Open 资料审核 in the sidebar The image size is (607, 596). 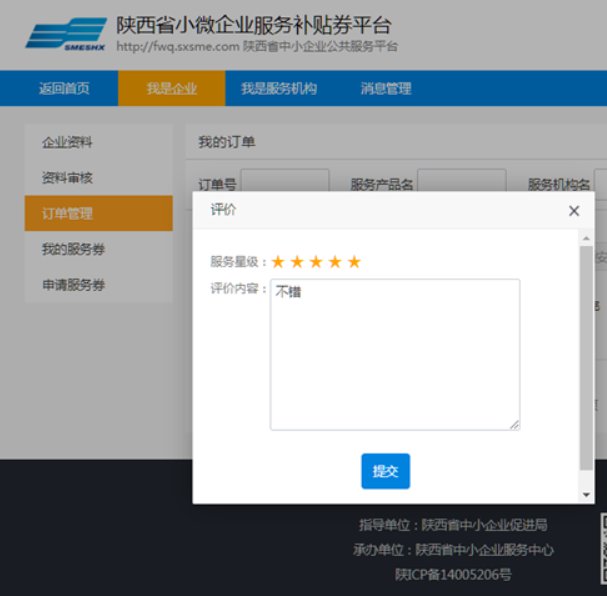67,178
